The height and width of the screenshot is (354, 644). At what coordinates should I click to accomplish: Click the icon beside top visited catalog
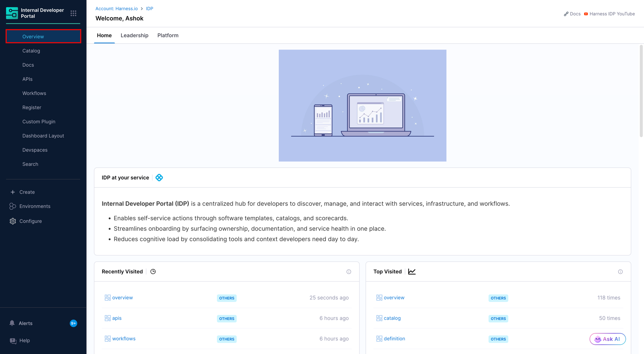click(x=379, y=318)
